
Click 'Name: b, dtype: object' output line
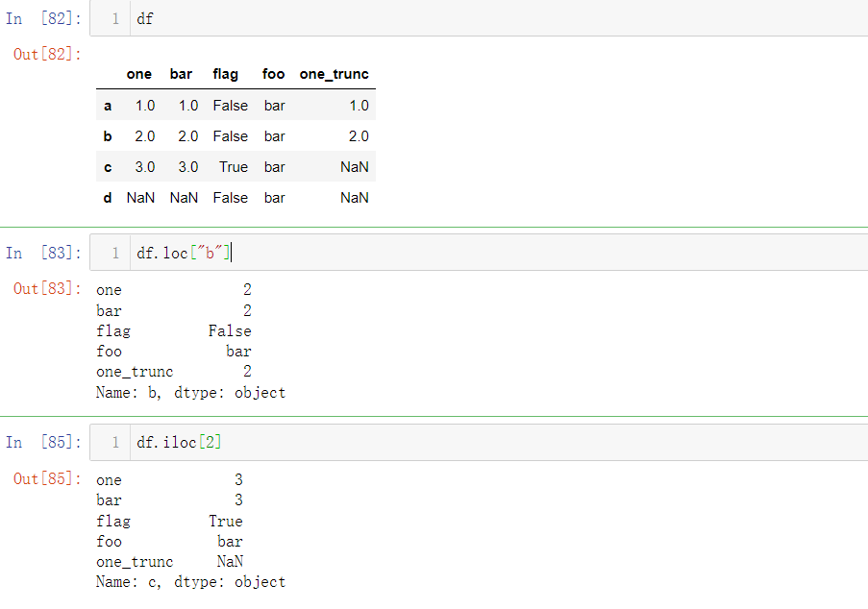[191, 393]
